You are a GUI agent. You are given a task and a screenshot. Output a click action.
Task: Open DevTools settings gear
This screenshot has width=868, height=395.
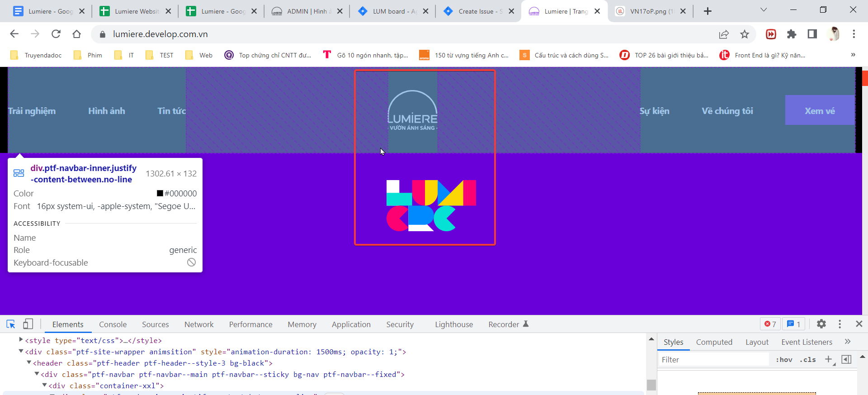(x=821, y=324)
